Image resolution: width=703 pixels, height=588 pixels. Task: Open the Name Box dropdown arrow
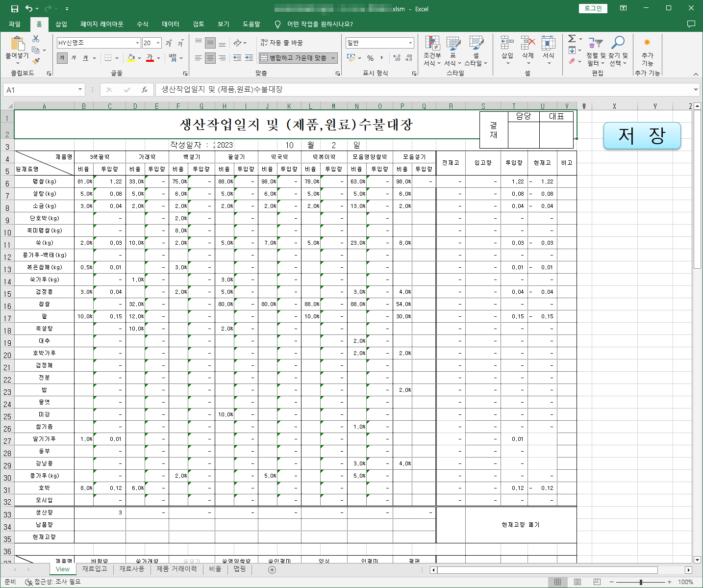click(x=80, y=90)
